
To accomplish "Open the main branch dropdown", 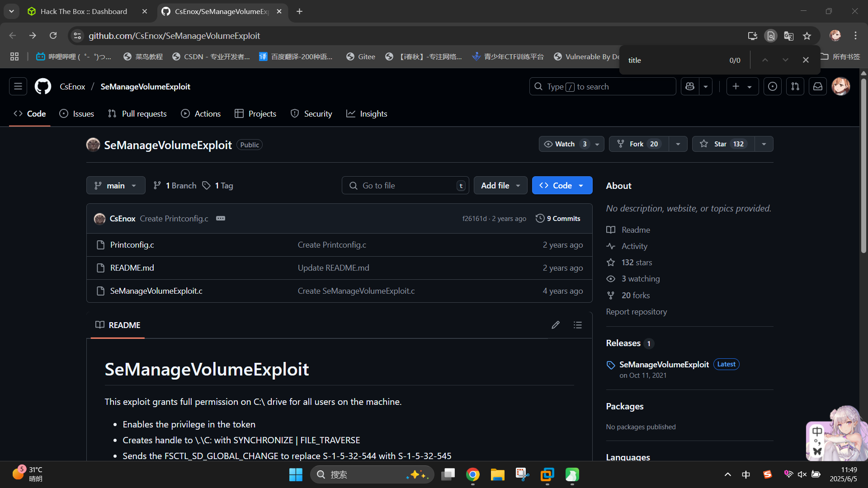I will coord(116,185).
